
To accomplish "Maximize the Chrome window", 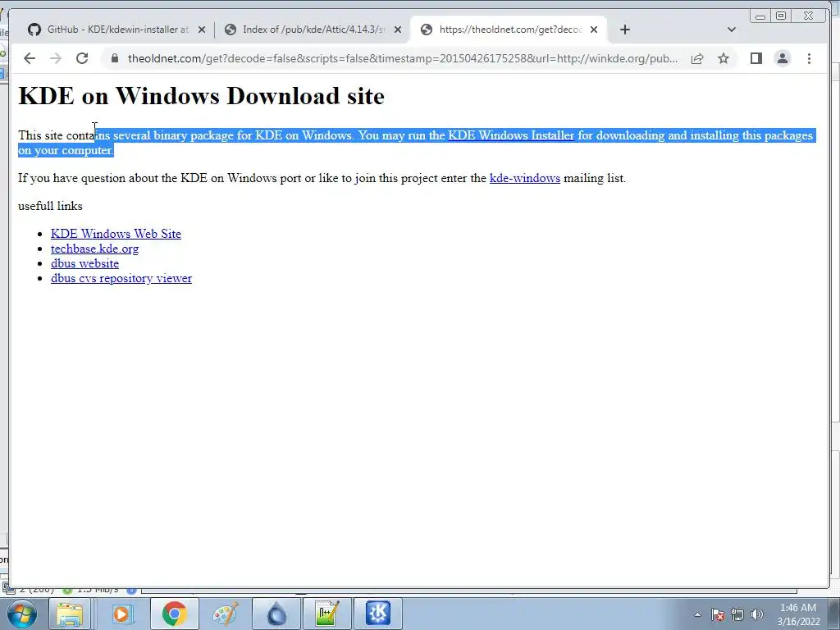I will coord(781,16).
